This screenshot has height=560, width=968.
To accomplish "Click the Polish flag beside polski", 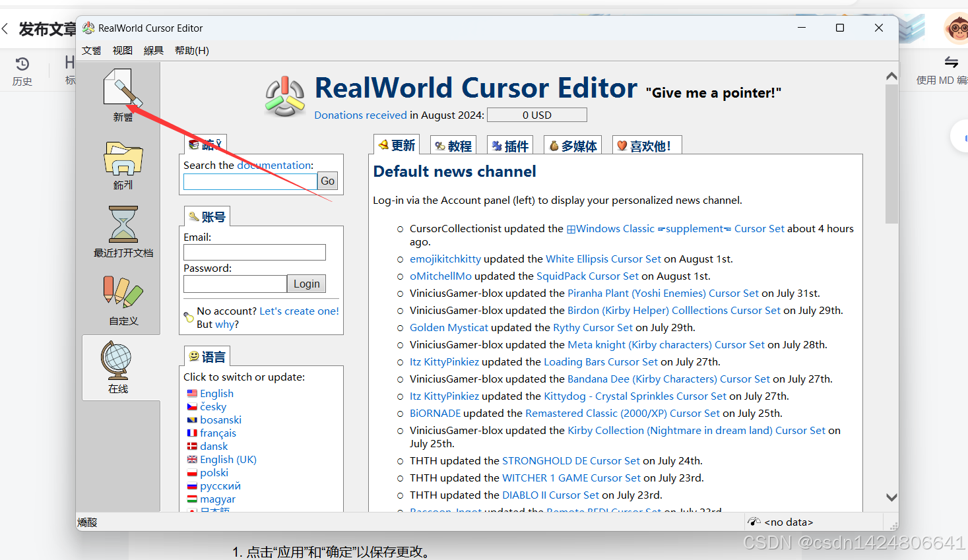I will click(192, 473).
